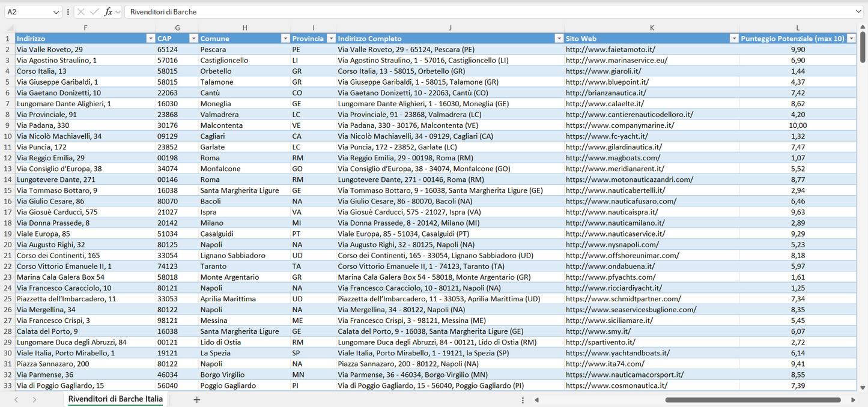
Task: Click the Cancel X icon in formula bar
Action: click(x=81, y=12)
